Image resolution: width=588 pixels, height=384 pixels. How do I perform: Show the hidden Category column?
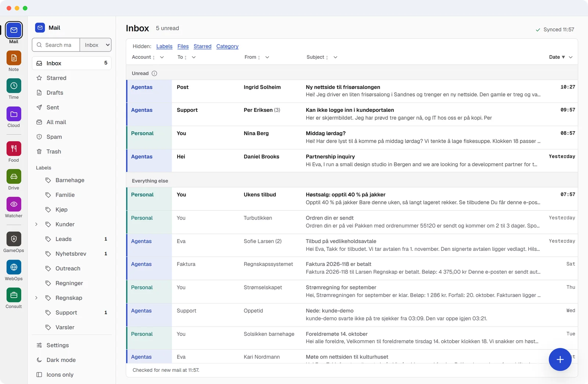point(227,46)
